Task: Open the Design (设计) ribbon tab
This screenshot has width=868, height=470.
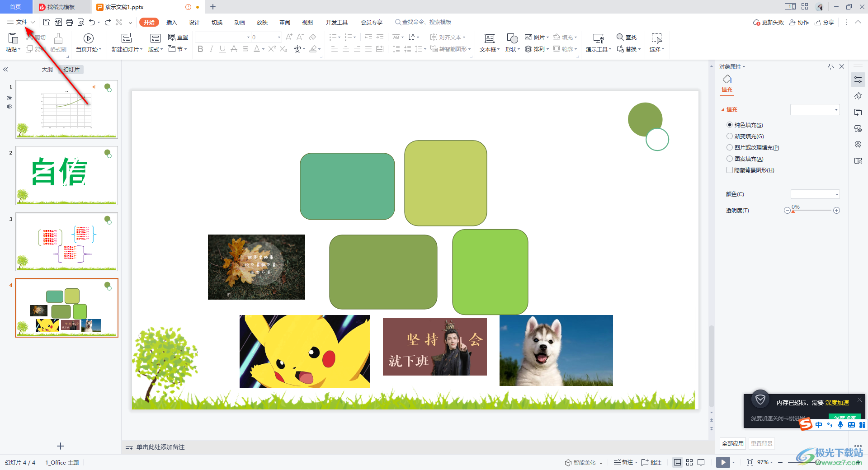Action: click(194, 22)
